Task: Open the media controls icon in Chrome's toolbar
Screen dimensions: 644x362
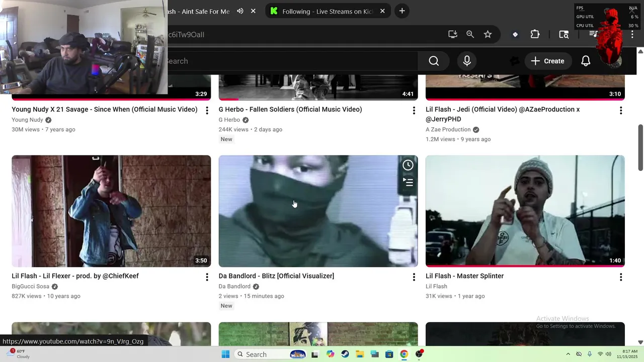Action: pyautogui.click(x=593, y=34)
